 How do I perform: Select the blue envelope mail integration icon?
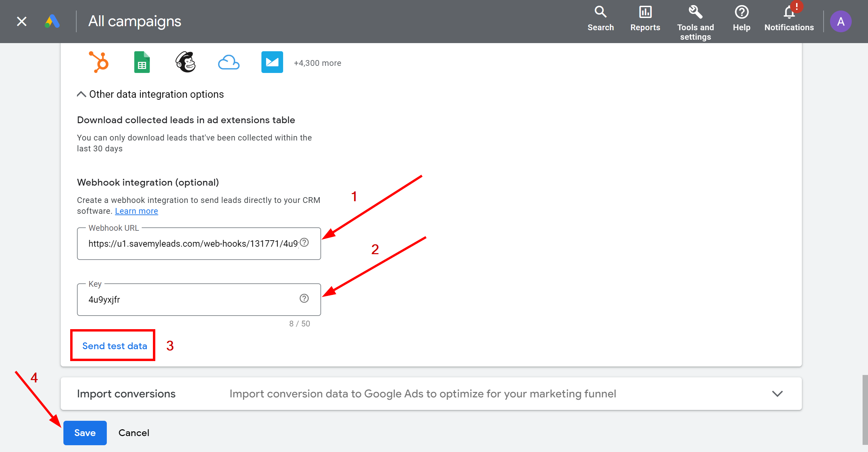coord(272,62)
